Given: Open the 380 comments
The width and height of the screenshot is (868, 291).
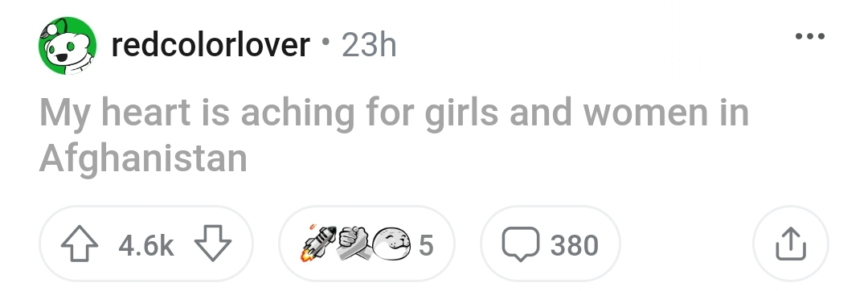Looking at the screenshot, I should click(x=574, y=245).
